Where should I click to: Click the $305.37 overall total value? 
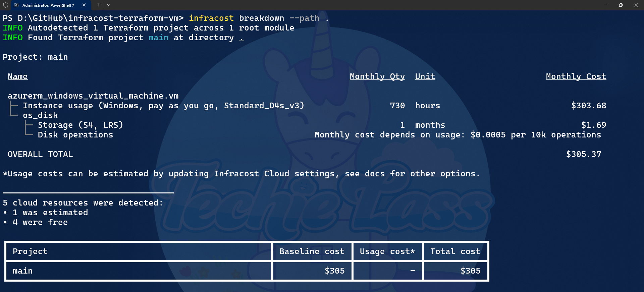click(583, 155)
